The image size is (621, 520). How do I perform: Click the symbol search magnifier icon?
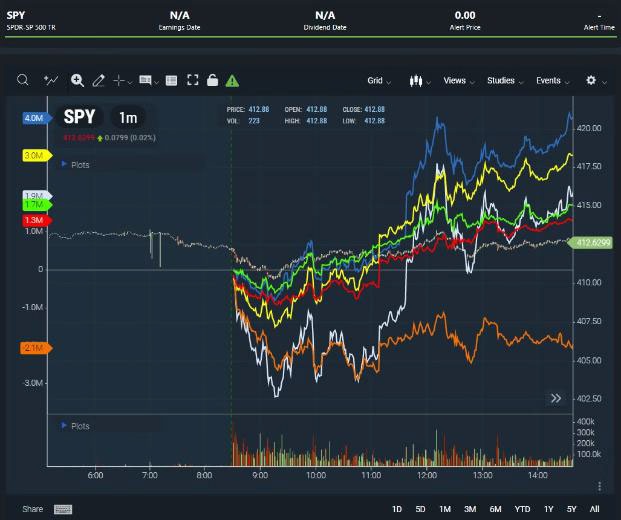coord(23,80)
